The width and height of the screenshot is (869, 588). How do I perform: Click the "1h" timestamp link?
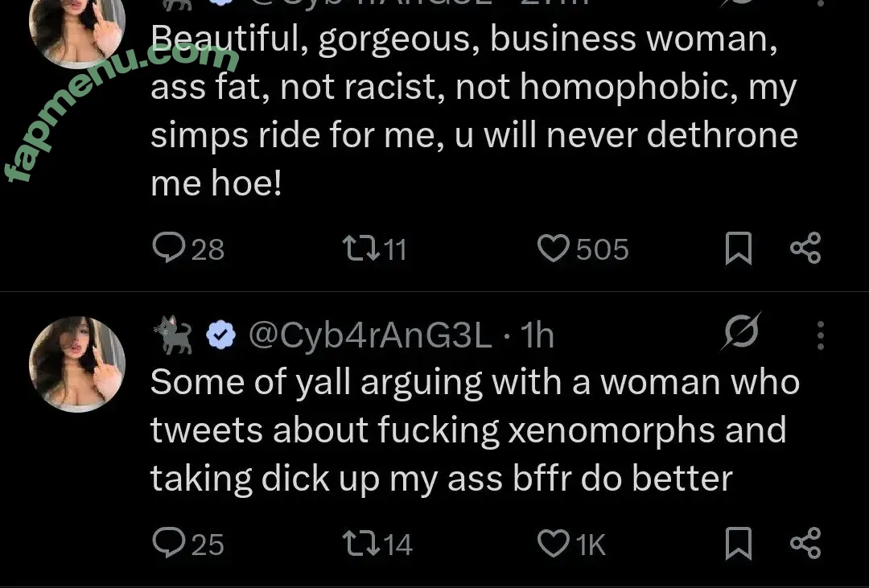click(x=537, y=335)
